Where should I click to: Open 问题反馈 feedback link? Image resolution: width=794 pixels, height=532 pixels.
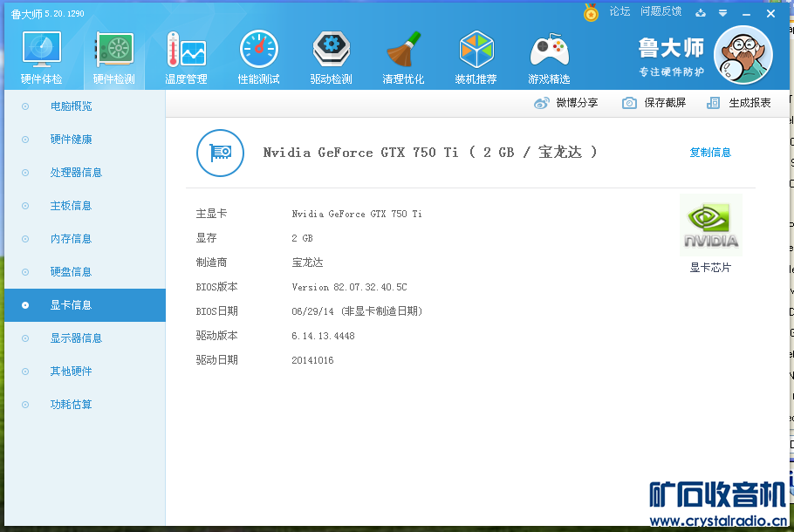pyautogui.click(x=661, y=11)
